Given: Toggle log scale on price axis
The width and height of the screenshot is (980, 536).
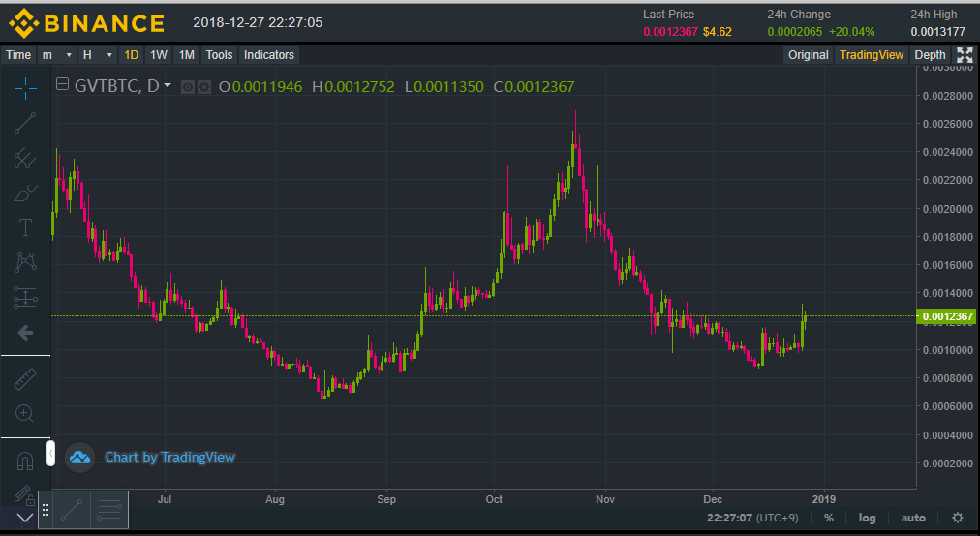Looking at the screenshot, I should coord(867,518).
